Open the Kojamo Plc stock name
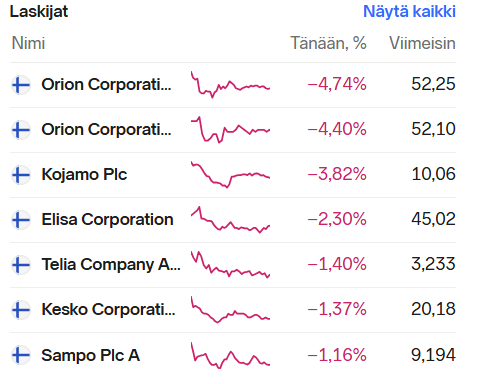477x384 pixels. [84, 174]
